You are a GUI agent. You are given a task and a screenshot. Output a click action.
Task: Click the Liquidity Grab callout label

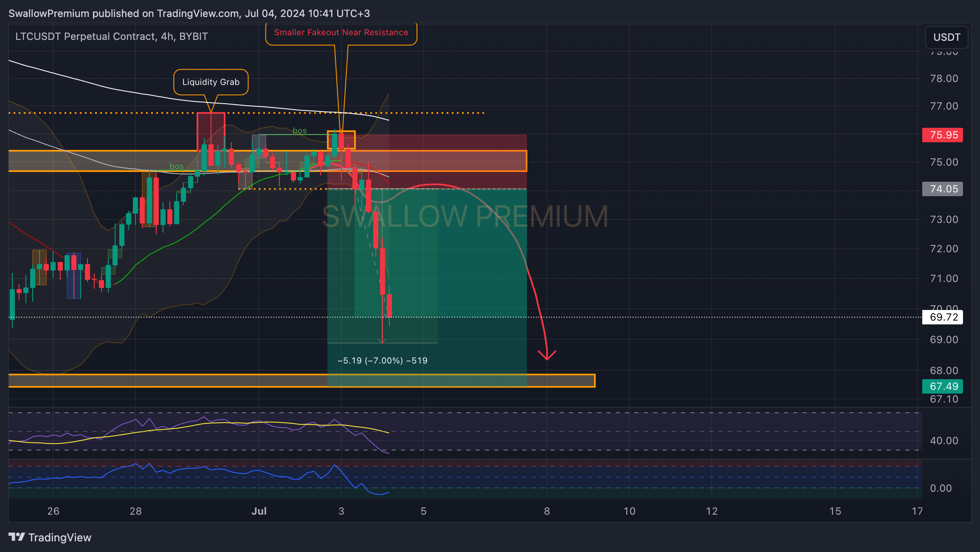(211, 82)
